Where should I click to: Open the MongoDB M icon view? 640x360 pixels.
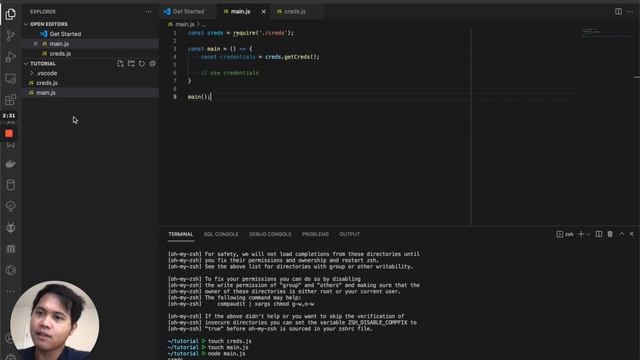[x=11, y=249]
